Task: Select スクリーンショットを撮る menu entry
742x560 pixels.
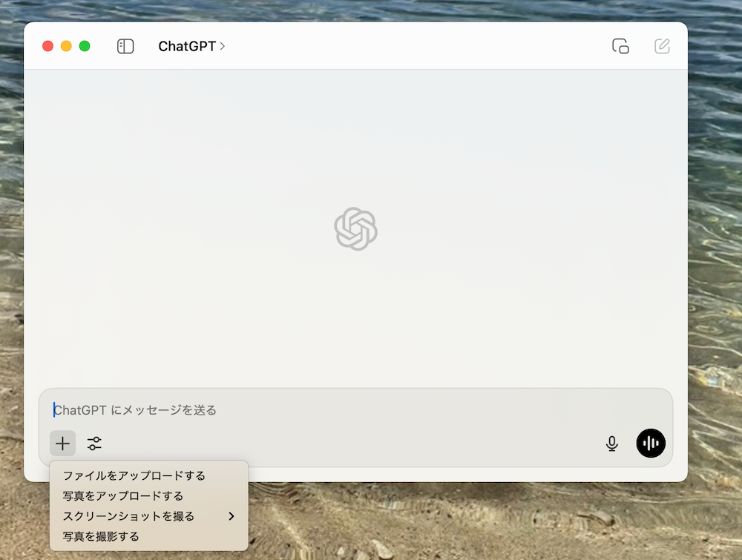Action: (x=129, y=515)
